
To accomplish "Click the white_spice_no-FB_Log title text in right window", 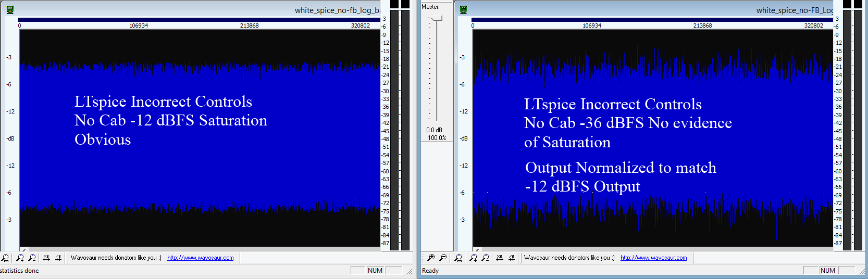I will [795, 10].
